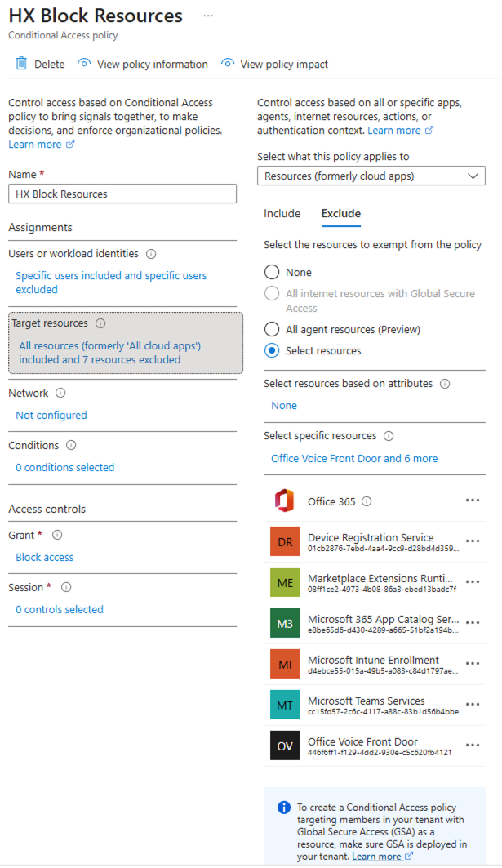The width and height of the screenshot is (502, 868).
Task: Select All internet resources with Global Secure Access radio
Action: pyautogui.click(x=272, y=293)
